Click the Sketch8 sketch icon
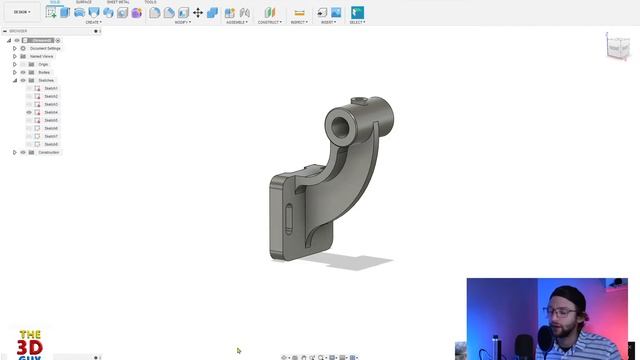 pos(37,144)
